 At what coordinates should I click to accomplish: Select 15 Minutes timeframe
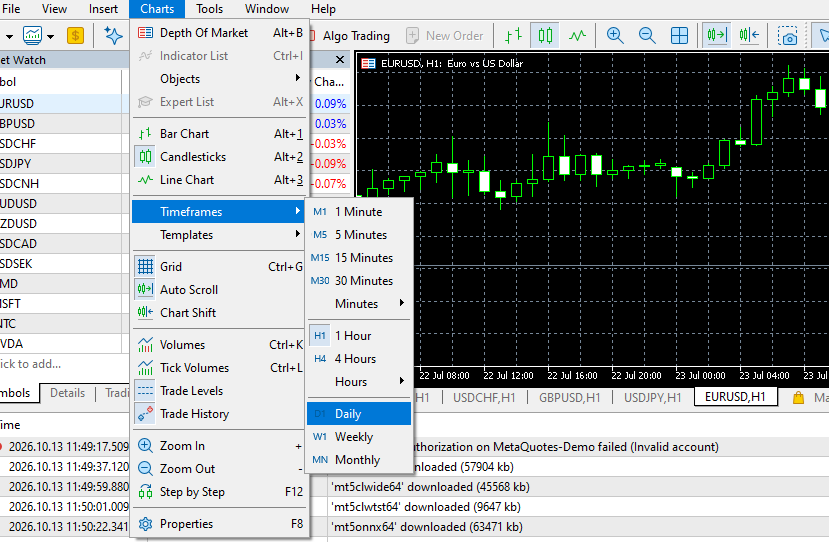point(359,258)
